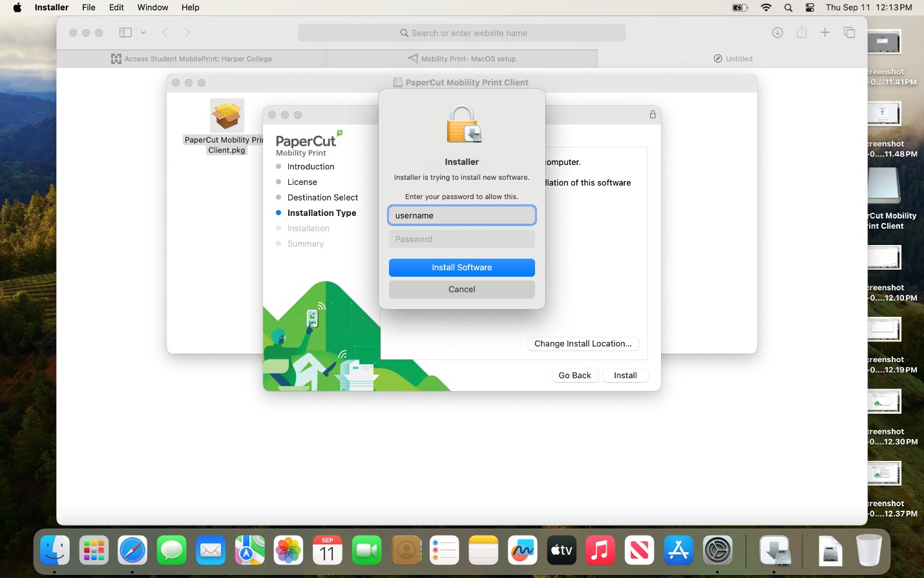Open the Window menu
This screenshot has height=578, width=924.
pos(152,7)
